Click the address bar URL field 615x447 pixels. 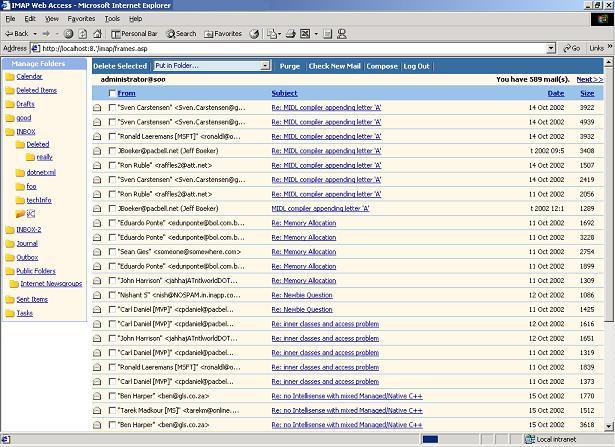293,48
